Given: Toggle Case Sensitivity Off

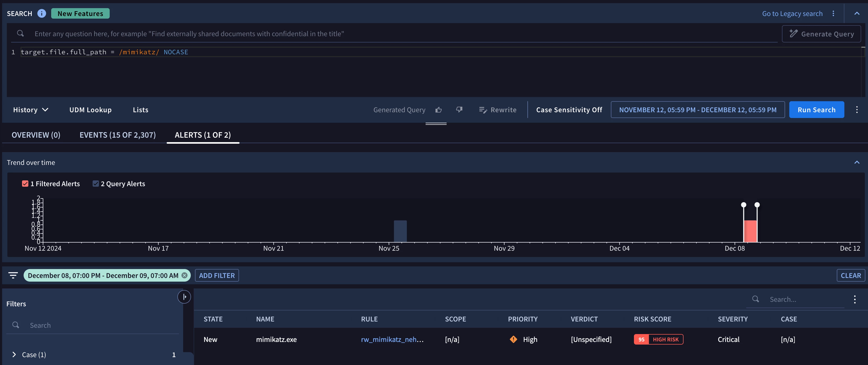Looking at the screenshot, I should point(569,110).
